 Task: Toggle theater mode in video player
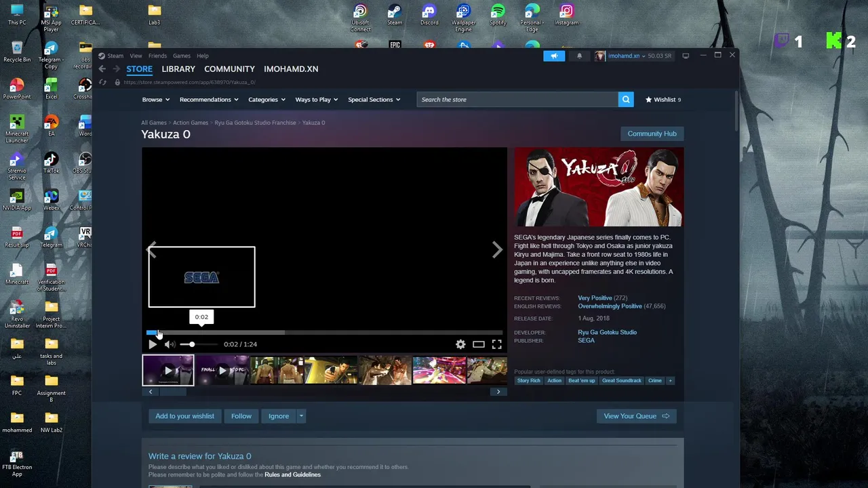pos(479,344)
